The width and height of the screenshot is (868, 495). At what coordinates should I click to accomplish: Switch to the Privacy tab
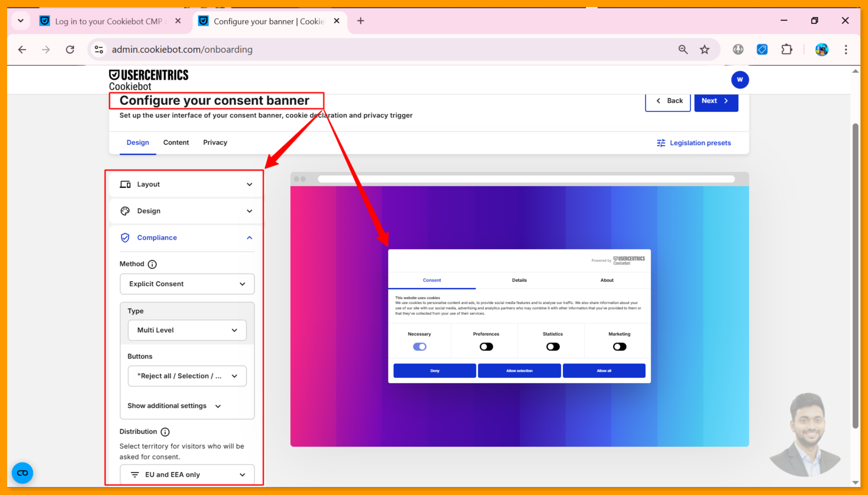215,142
